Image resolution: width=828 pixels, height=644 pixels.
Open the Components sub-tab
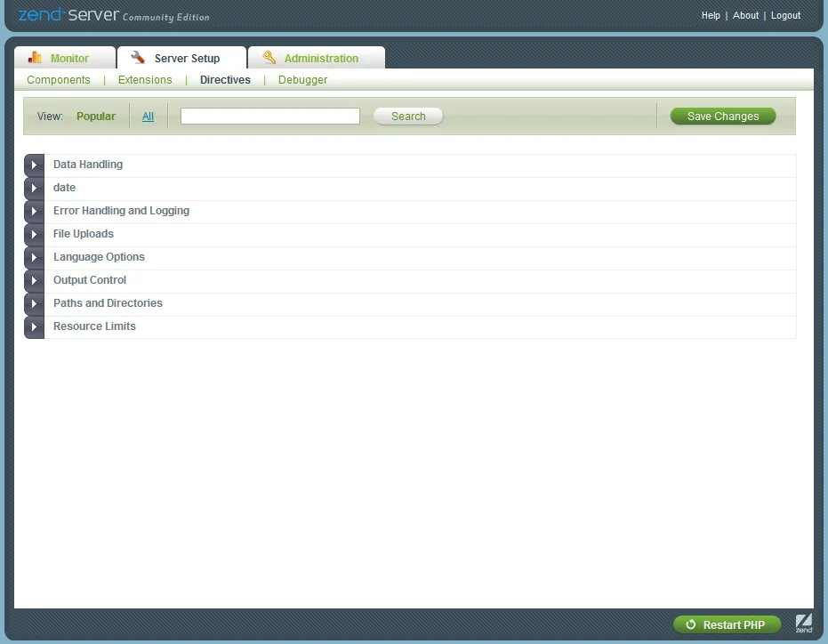(59, 80)
